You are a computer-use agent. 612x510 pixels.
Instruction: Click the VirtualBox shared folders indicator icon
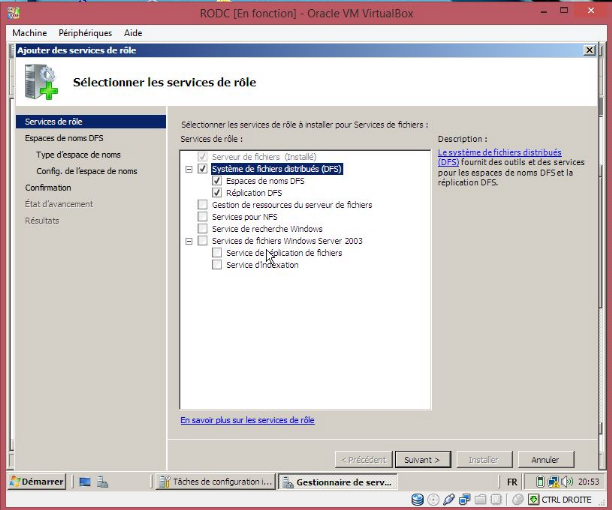click(480, 499)
